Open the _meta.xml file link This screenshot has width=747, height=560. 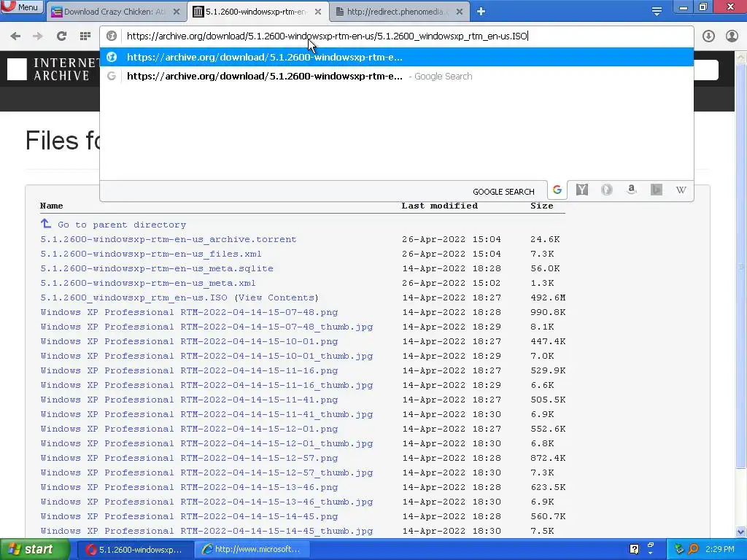[147, 283]
